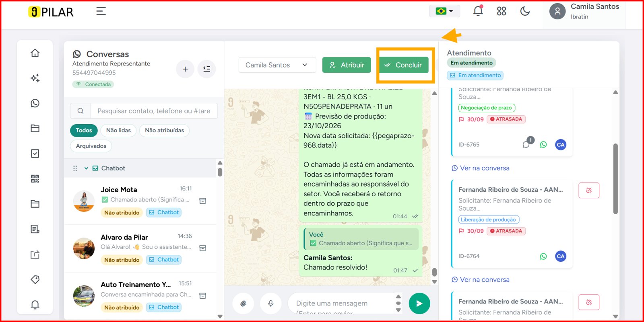The width and height of the screenshot is (644, 322).
Task: Open the Ver na conversa link under ID-6764
Action: pos(481,280)
